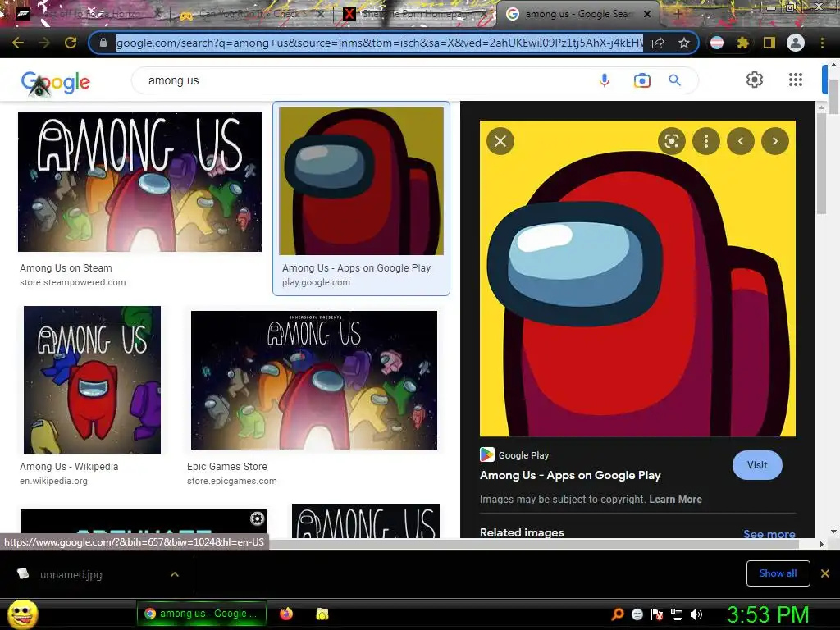Expand the unnamed.jpg download options chevron
Image resolution: width=840 pixels, height=630 pixels.
coord(175,574)
